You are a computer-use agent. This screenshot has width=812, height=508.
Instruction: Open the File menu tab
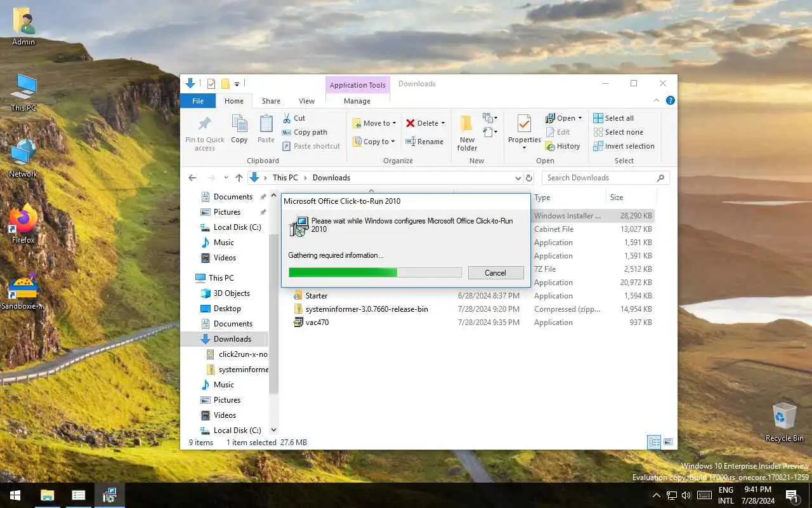[198, 101]
